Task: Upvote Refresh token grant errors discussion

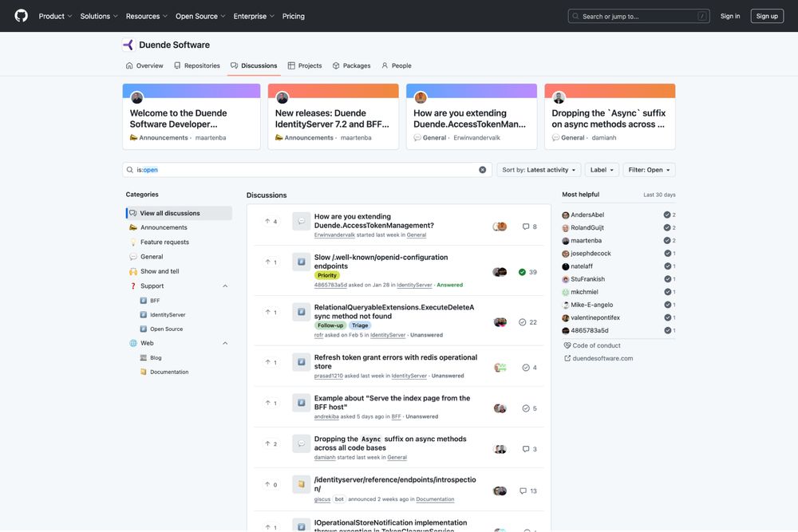Action: click(x=271, y=362)
